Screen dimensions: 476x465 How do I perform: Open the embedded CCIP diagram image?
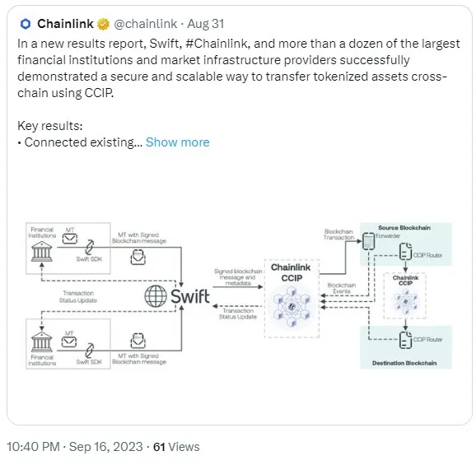(239, 295)
